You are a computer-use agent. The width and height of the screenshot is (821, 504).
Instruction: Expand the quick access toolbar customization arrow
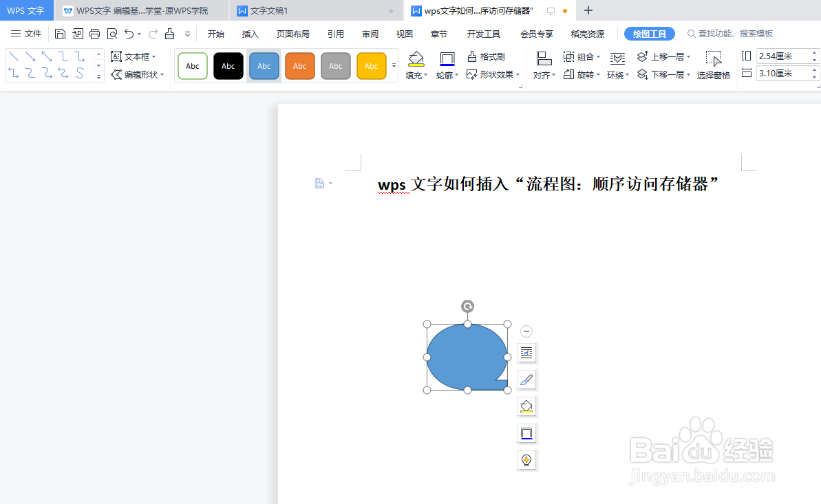click(x=187, y=34)
